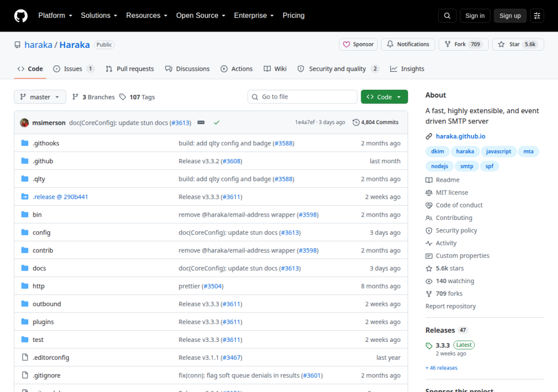Switch to the Discussions tab

coord(187,69)
